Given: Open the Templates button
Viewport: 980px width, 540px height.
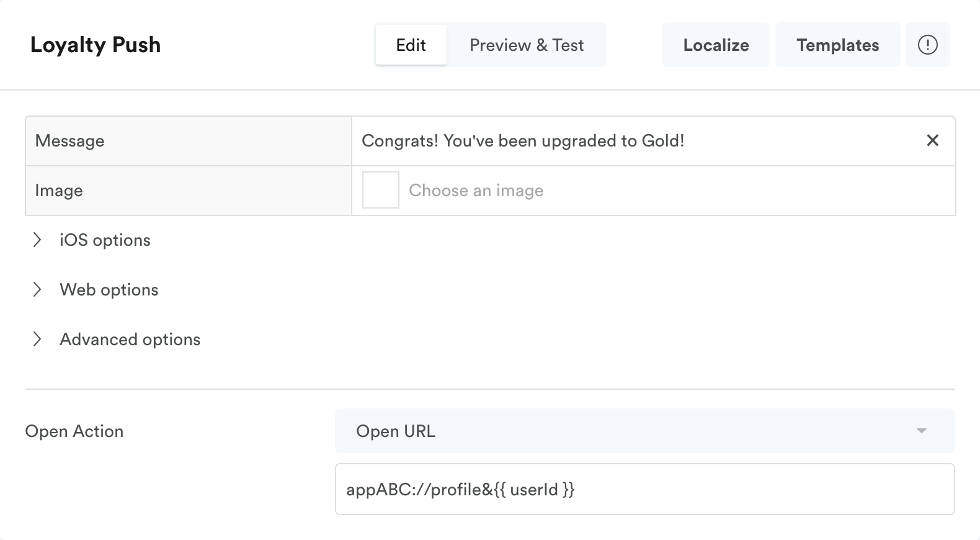Looking at the screenshot, I should pyautogui.click(x=837, y=45).
